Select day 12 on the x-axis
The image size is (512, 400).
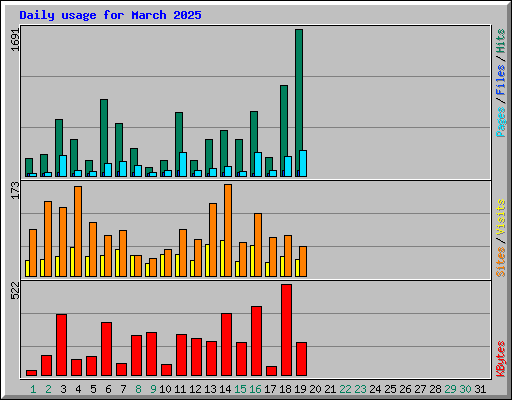point(195,389)
